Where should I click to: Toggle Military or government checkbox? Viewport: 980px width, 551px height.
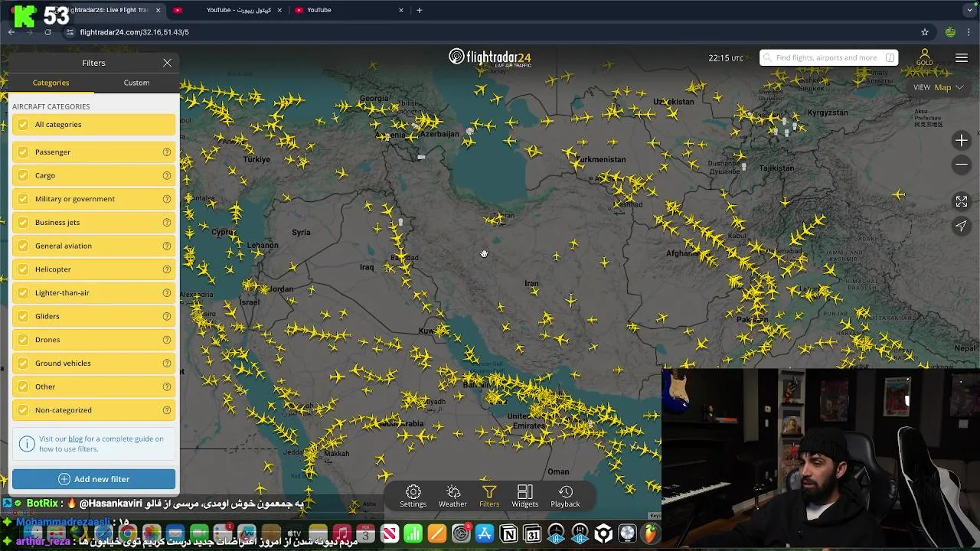click(x=23, y=199)
